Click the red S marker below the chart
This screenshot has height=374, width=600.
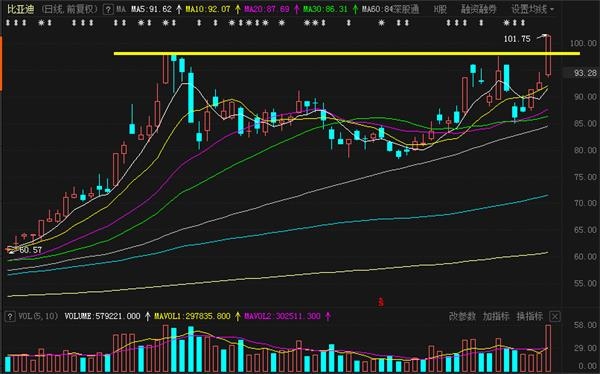tap(381, 302)
